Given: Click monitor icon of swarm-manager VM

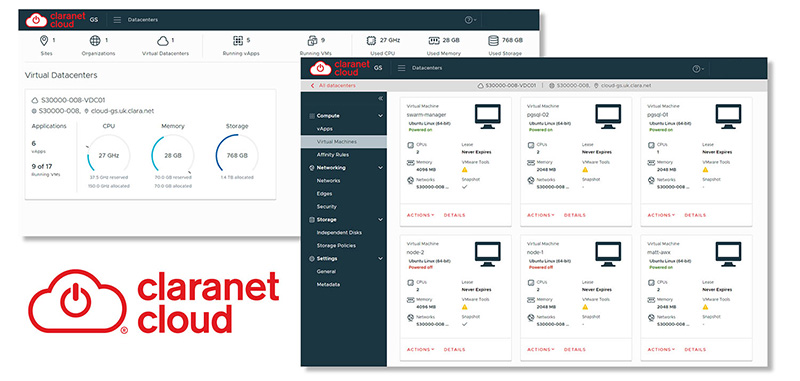Looking at the screenshot, I should point(488,117).
